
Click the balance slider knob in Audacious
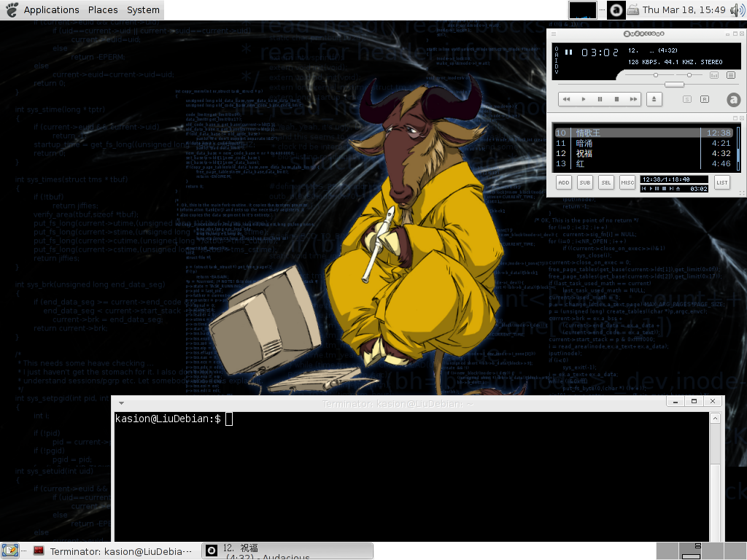689,75
